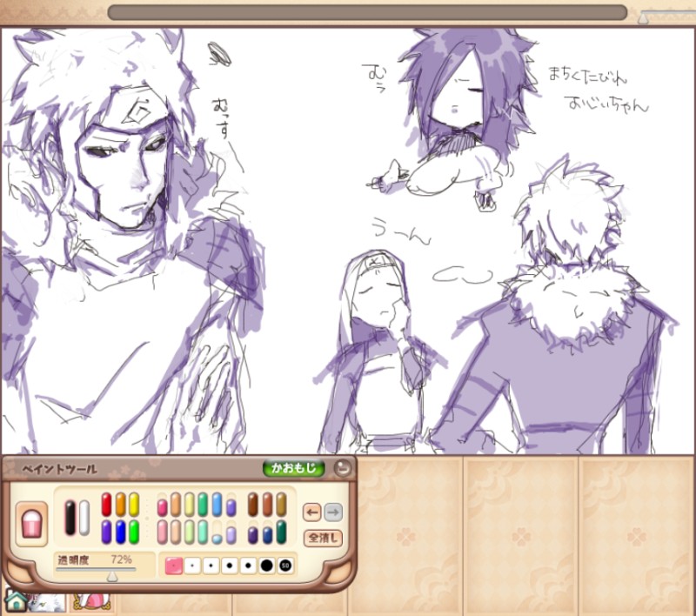
Task: Pick the sky blue top-row capsule
Action: (x=217, y=505)
